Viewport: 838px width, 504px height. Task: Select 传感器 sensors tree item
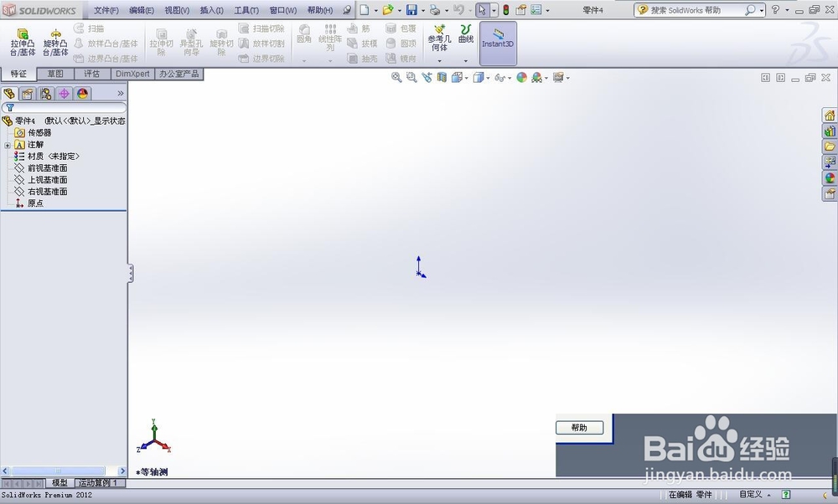[33, 132]
